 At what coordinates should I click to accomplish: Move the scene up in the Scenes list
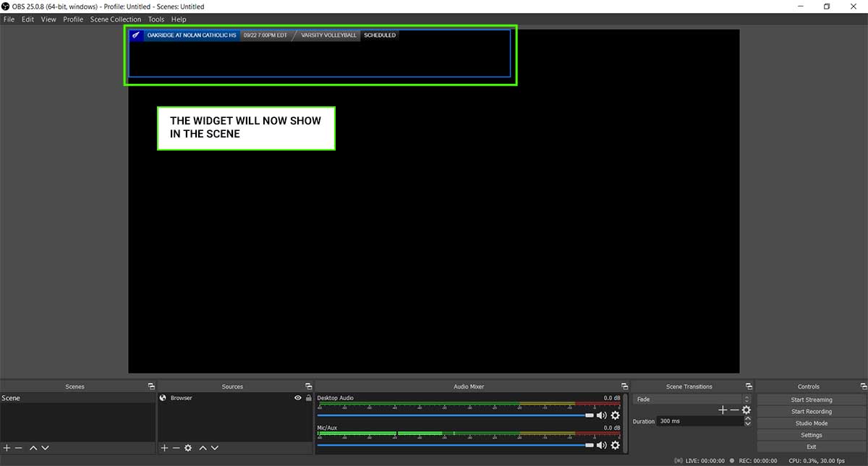point(33,448)
